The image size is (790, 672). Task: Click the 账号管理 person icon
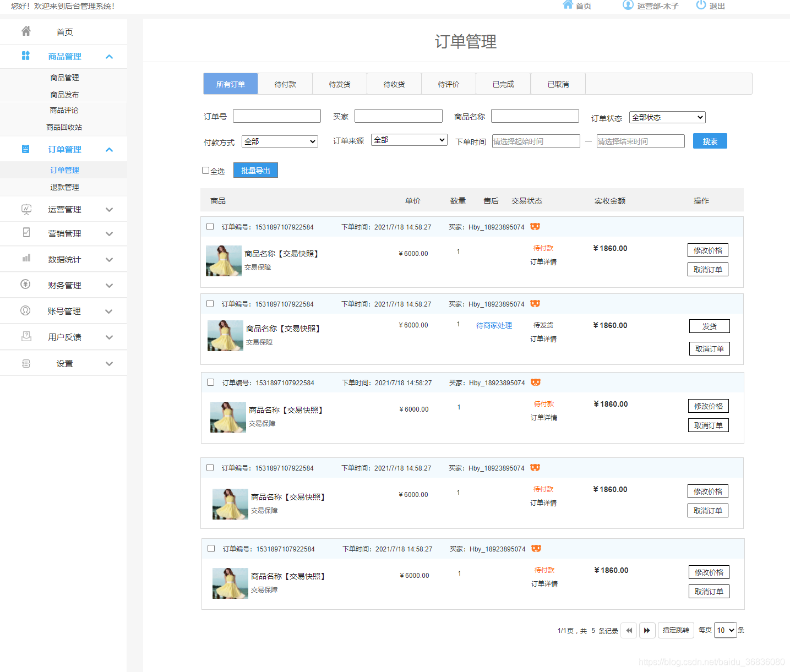(25, 310)
